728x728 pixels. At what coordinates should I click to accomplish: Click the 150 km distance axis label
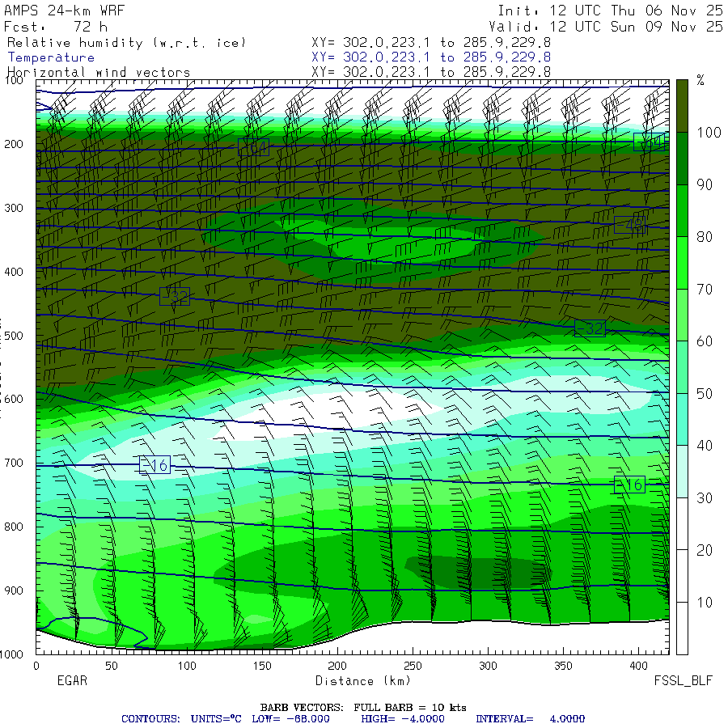[262, 666]
